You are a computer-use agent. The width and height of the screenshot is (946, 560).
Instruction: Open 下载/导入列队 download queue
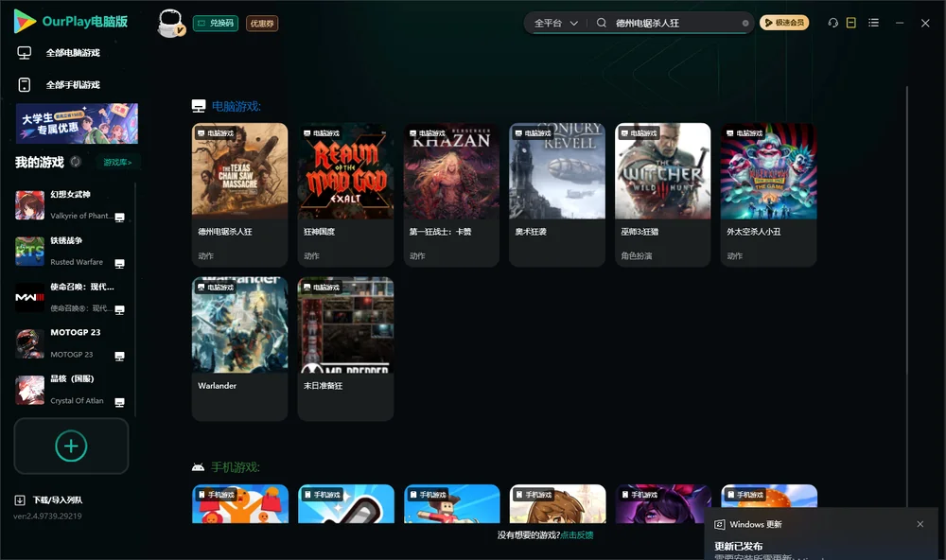click(x=48, y=500)
